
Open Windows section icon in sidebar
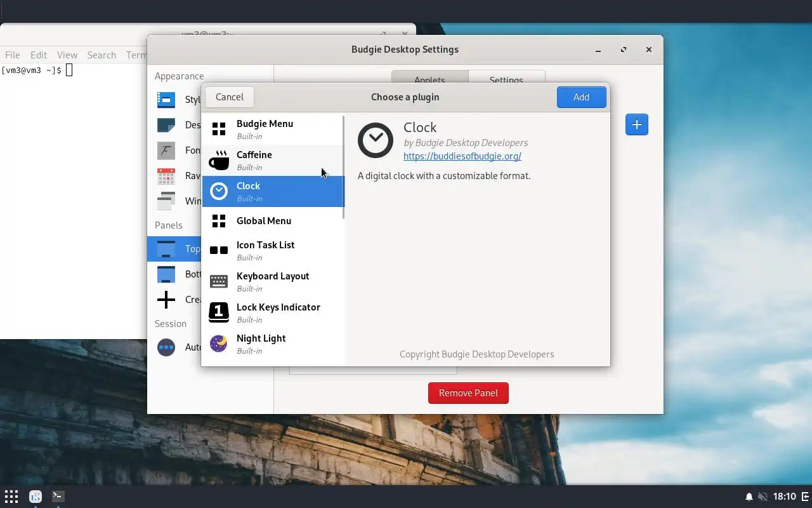coord(166,201)
